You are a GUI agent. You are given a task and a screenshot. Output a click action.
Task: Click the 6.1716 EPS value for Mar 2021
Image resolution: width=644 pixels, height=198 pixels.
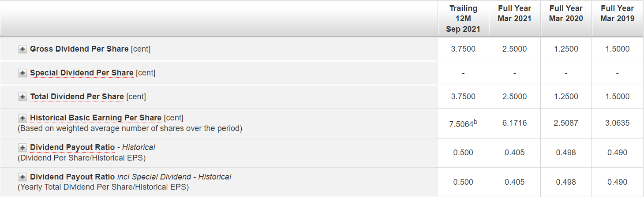(x=514, y=123)
